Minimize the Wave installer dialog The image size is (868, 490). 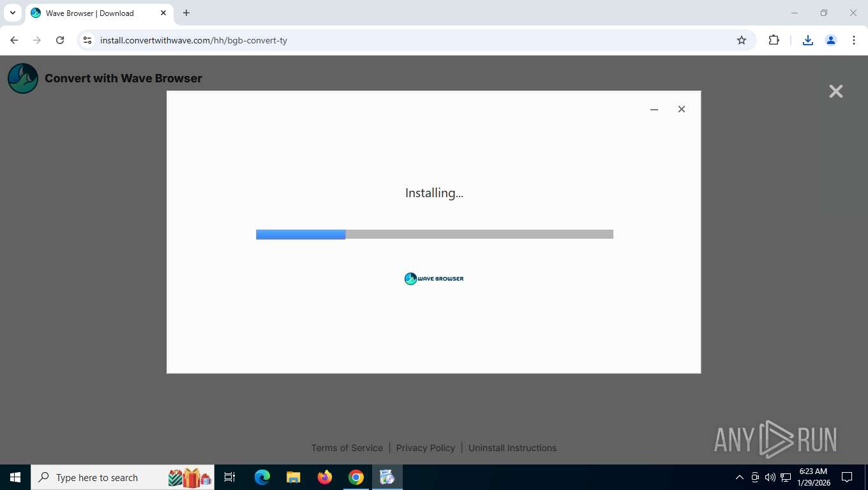click(654, 109)
